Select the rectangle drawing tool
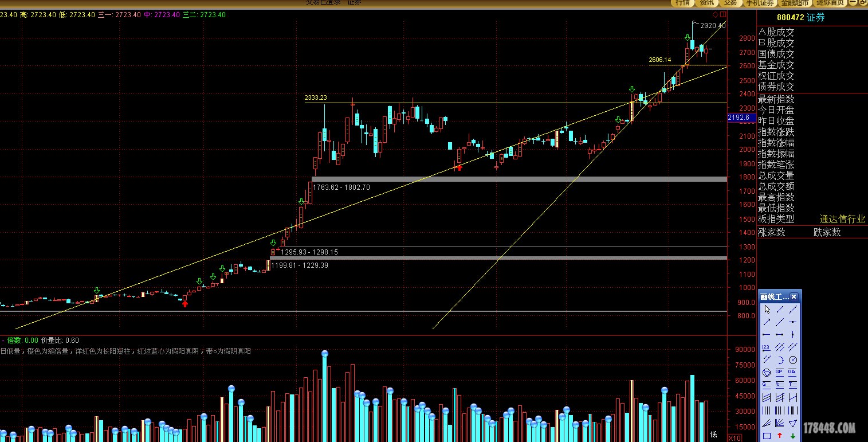The width and height of the screenshot is (868, 442). pyautogui.click(x=767, y=436)
